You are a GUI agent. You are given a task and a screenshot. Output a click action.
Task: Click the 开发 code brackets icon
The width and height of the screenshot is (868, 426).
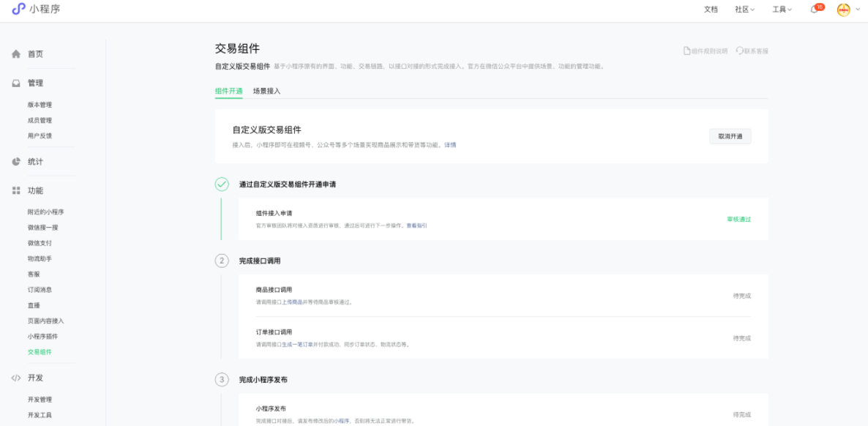[x=16, y=378]
